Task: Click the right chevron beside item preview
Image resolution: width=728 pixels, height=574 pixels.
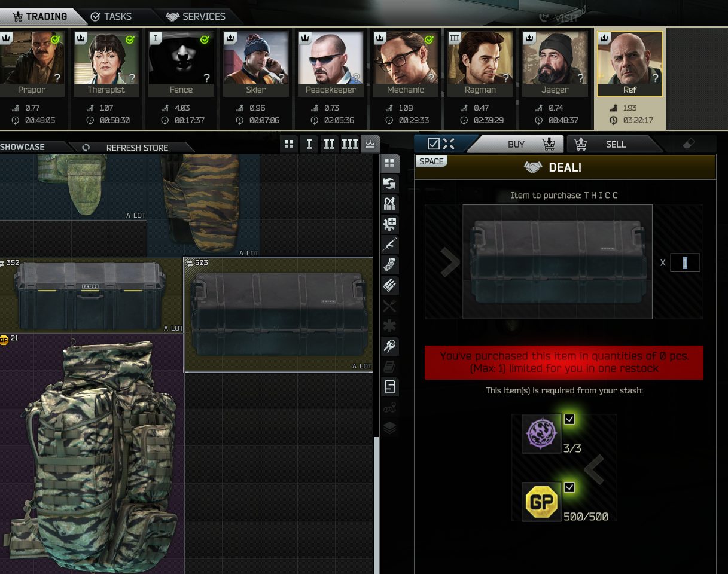Action: (450, 262)
